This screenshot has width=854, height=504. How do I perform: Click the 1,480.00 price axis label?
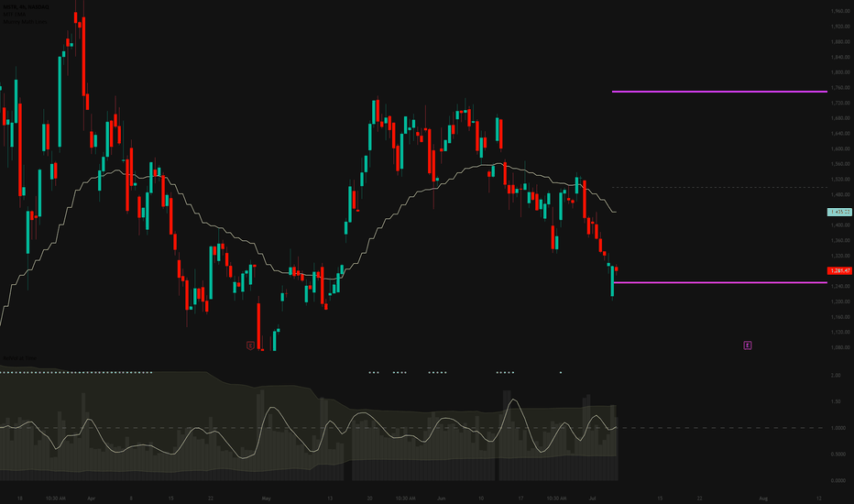point(840,194)
